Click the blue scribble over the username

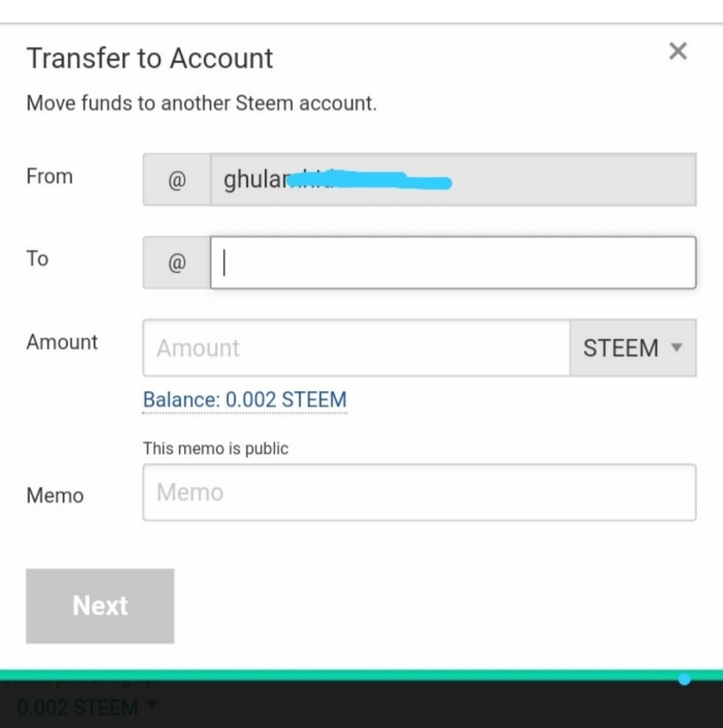pos(370,180)
